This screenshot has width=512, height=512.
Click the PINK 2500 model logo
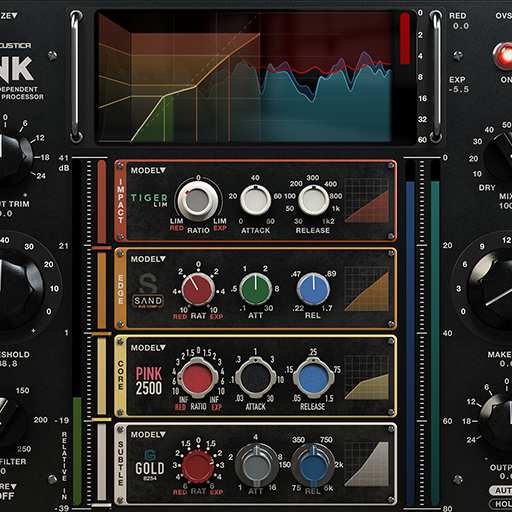tap(149, 381)
